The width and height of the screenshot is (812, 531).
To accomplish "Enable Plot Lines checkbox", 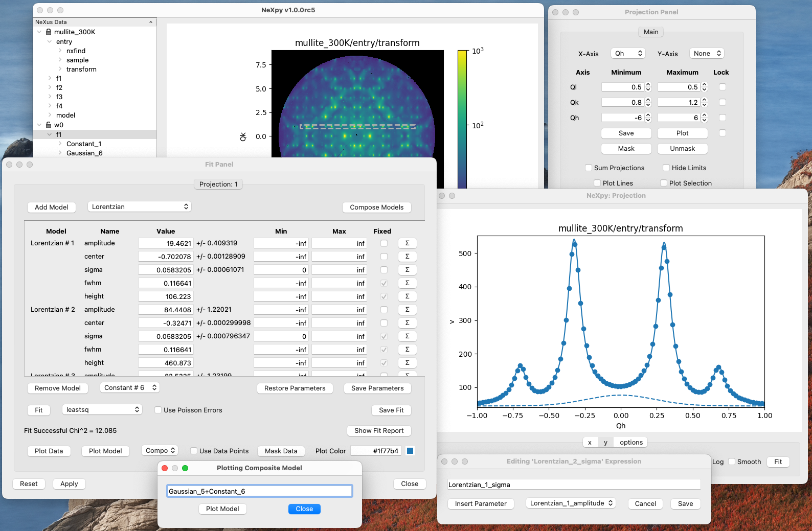I will point(597,183).
